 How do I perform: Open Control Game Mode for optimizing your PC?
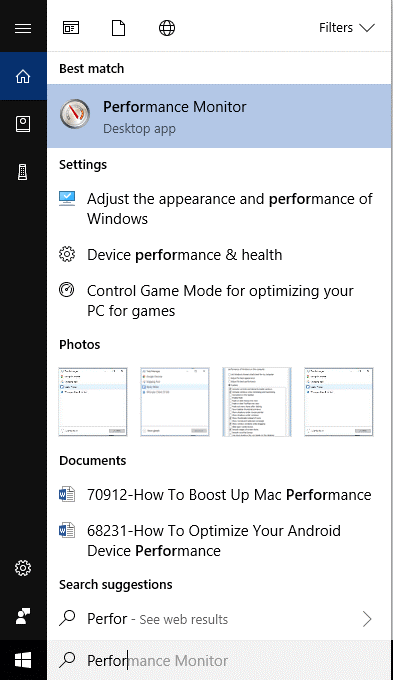click(x=219, y=301)
